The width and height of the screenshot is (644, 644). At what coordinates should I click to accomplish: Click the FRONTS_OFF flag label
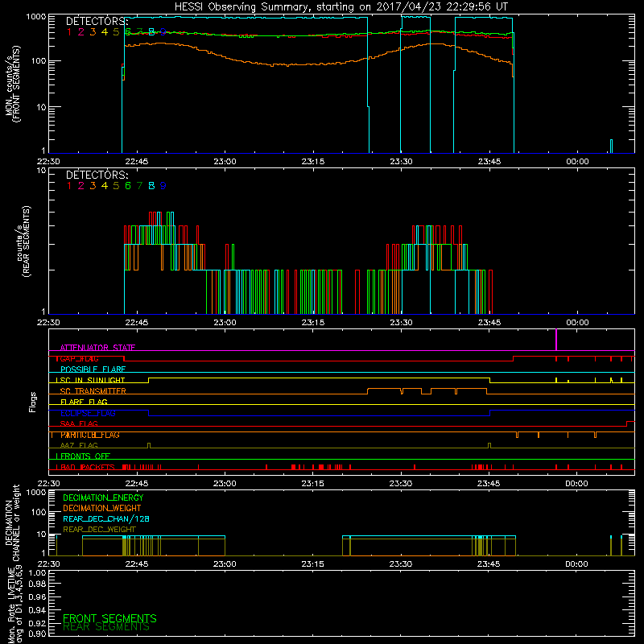tap(85, 456)
